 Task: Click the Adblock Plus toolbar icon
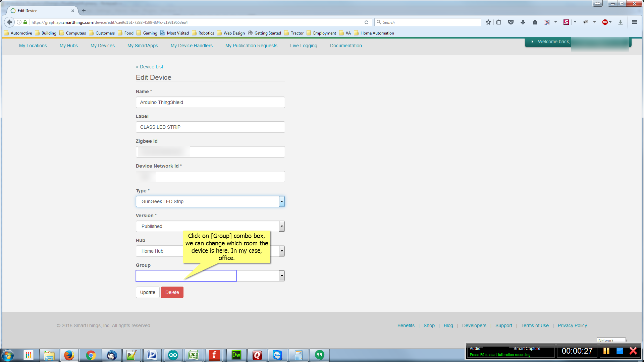point(605,22)
